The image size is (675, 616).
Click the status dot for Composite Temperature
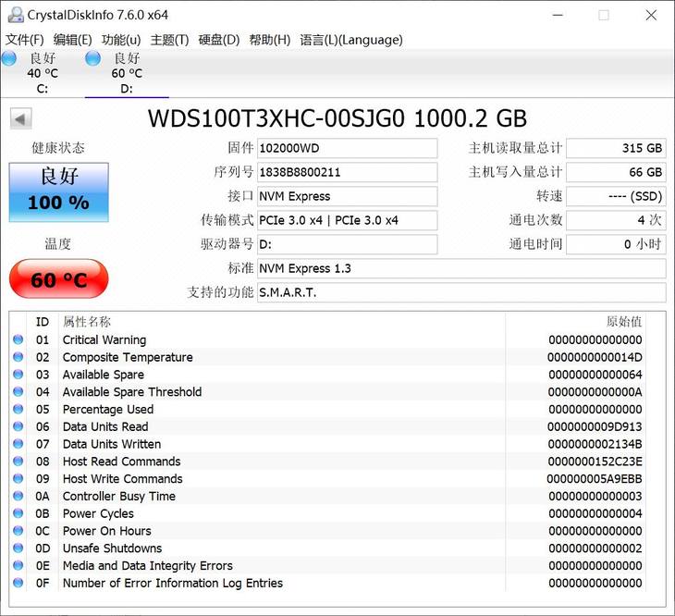[18, 357]
